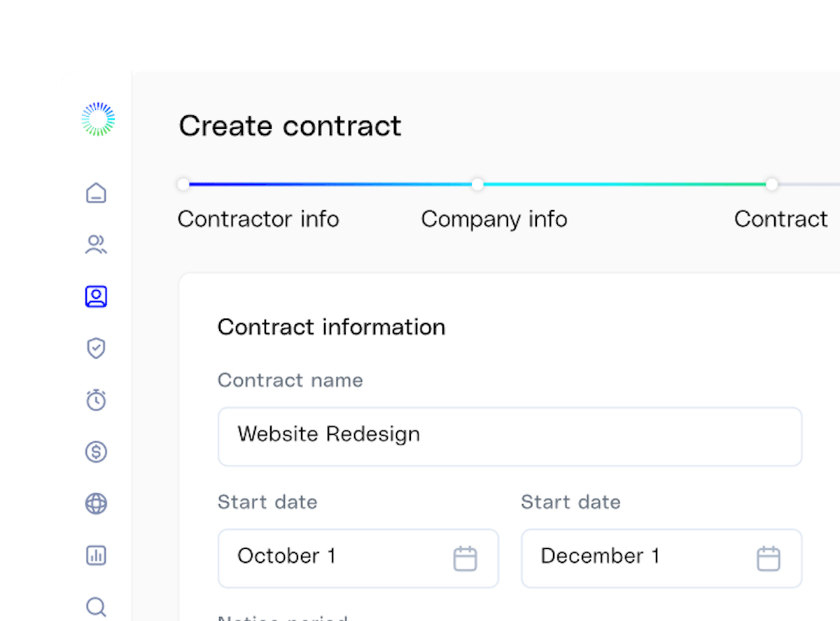840x621 pixels.
Task: Switch to the Contractor info step
Action: 258,219
